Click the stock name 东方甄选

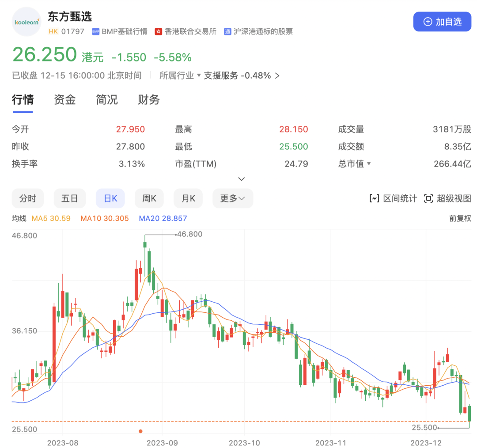70,16
